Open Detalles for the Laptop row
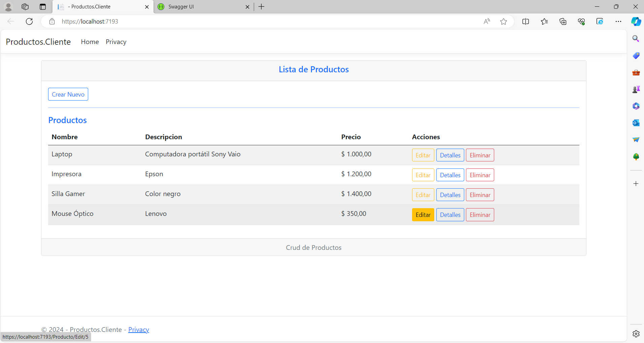The width and height of the screenshot is (644, 343). [450, 155]
